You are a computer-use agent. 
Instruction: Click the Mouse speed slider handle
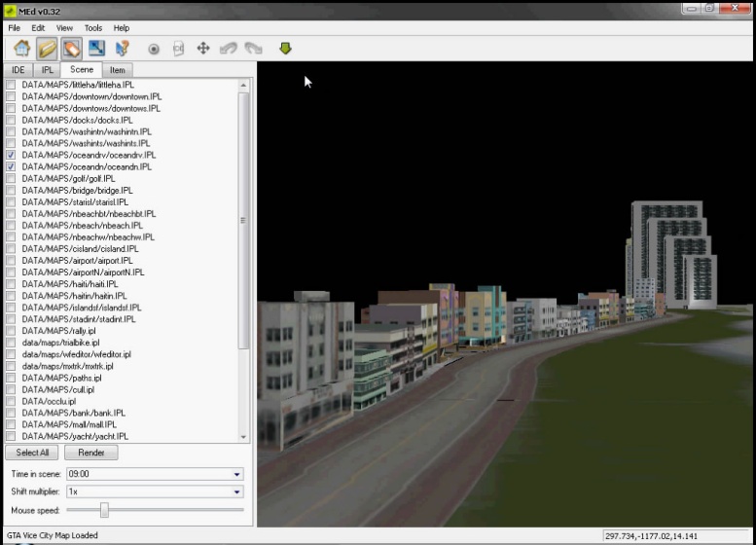click(x=104, y=510)
